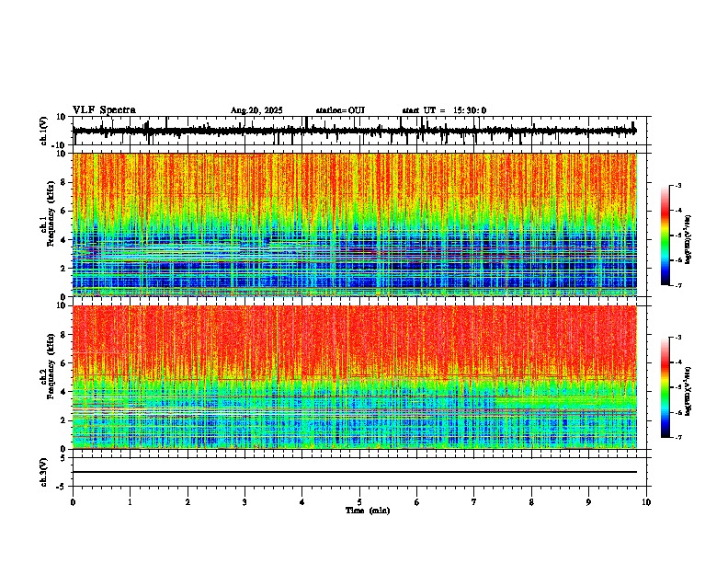Click inside the ch.2 spectrogram panel
728x563 pixels.
[355, 377]
